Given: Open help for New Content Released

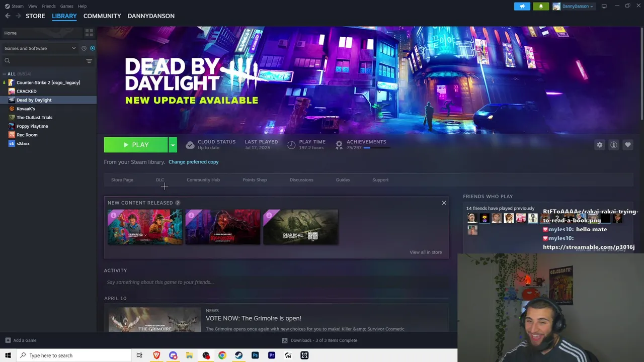Looking at the screenshot, I should tap(178, 203).
